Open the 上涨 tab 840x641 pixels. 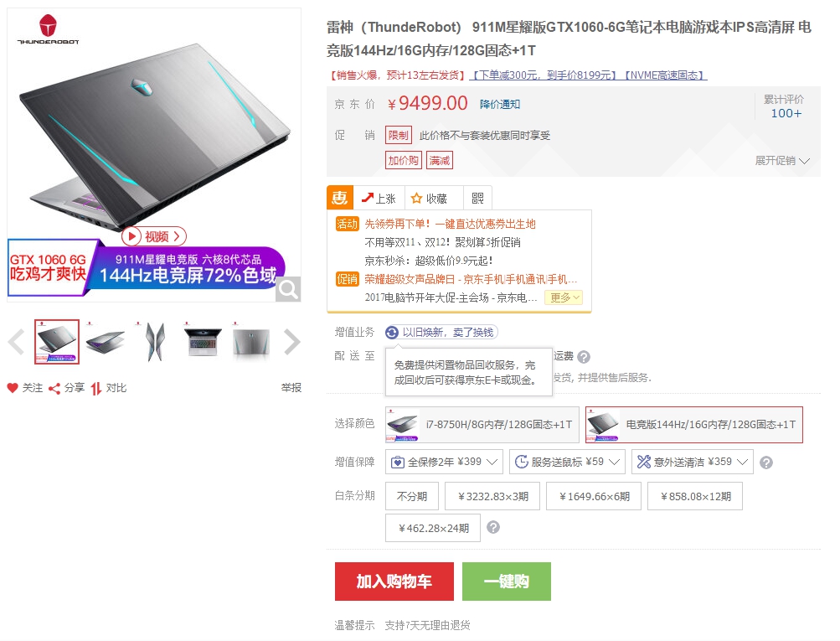click(x=379, y=199)
